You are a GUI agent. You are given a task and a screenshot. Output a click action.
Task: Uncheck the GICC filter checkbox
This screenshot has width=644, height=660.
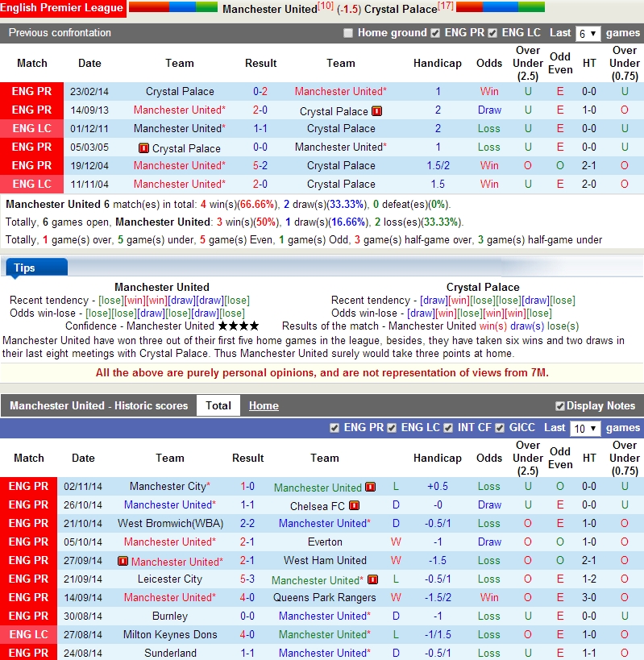(x=500, y=428)
